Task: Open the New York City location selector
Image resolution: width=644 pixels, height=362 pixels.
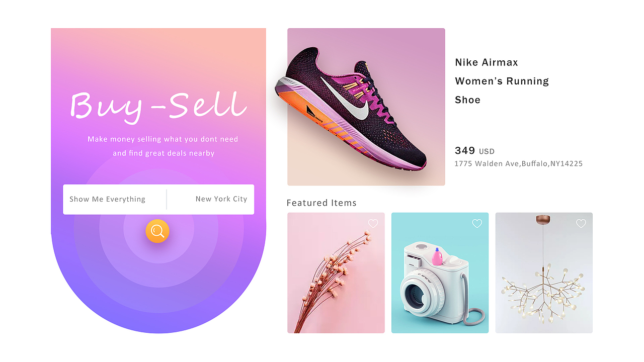Action: point(210,199)
